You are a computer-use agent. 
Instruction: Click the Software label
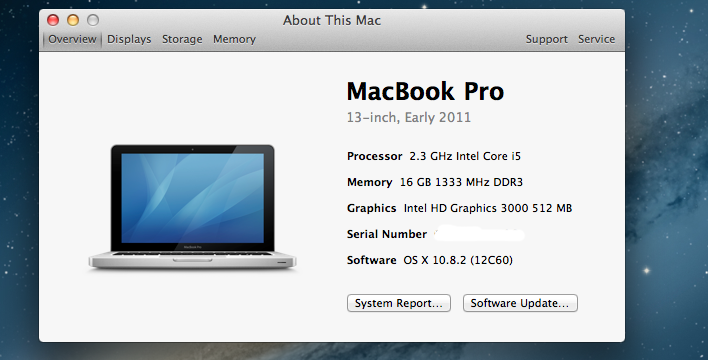371,260
